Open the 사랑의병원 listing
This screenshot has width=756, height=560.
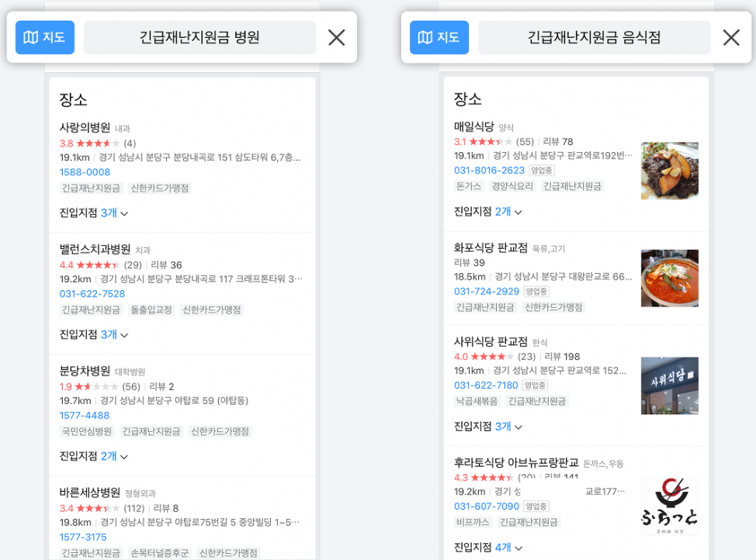click(x=85, y=127)
